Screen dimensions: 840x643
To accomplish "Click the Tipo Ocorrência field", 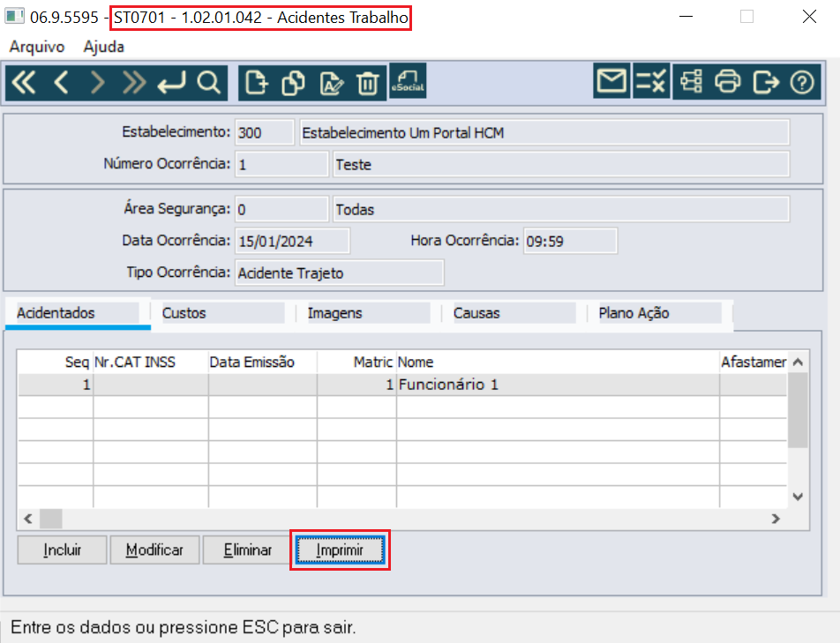I will (339, 273).
